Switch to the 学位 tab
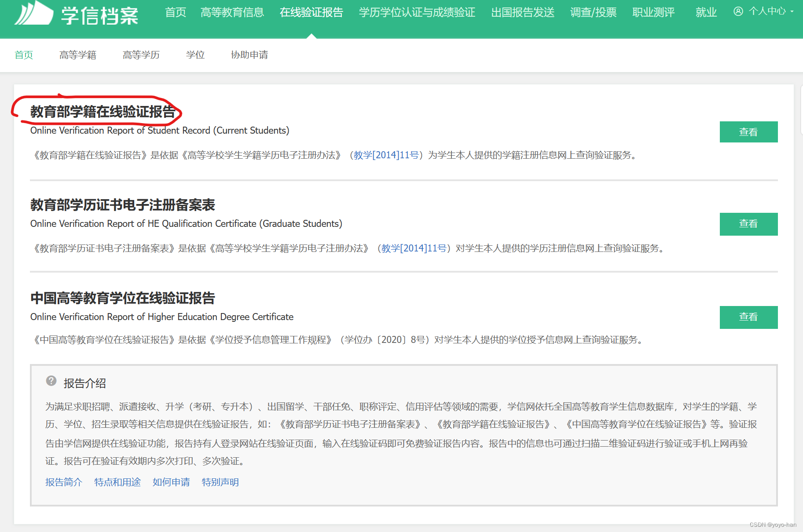The width and height of the screenshot is (803, 532). pyautogui.click(x=195, y=55)
